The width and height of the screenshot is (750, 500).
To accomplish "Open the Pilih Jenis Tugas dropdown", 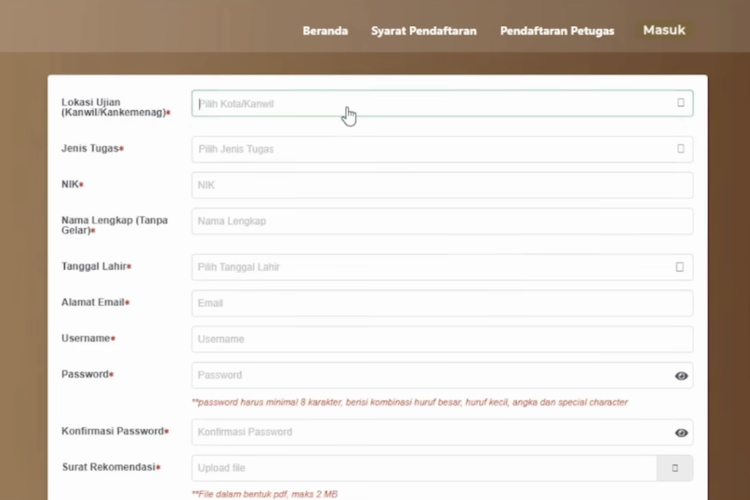I will pyautogui.click(x=430, y=149).
